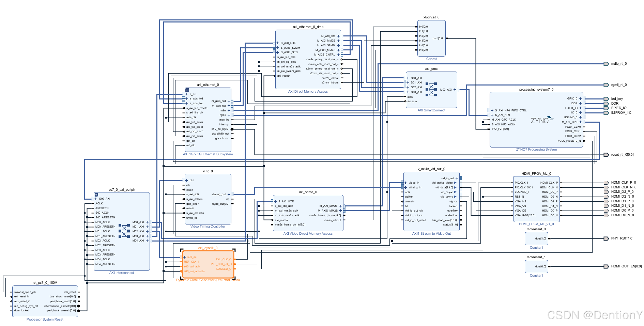This screenshot has height=326, width=644.
Task: Click the HDMI_D1_P_0 output port symbol
Action: (606, 201)
